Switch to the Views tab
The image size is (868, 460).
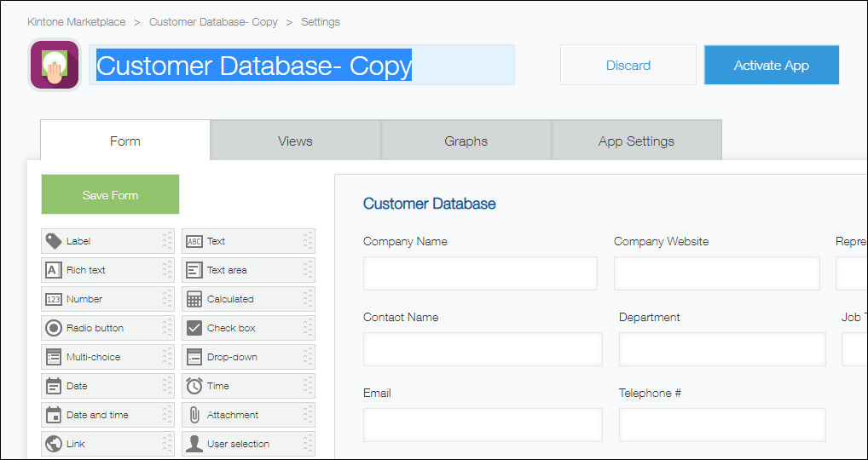tap(295, 141)
